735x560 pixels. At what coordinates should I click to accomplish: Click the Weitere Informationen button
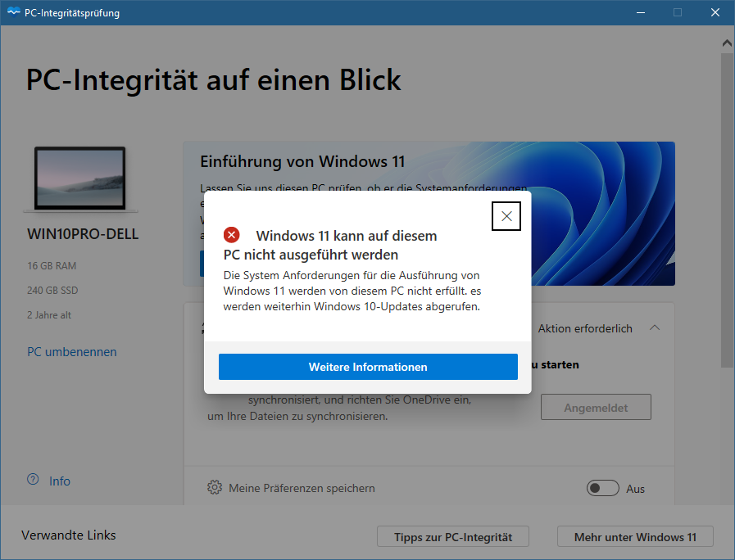coord(368,367)
